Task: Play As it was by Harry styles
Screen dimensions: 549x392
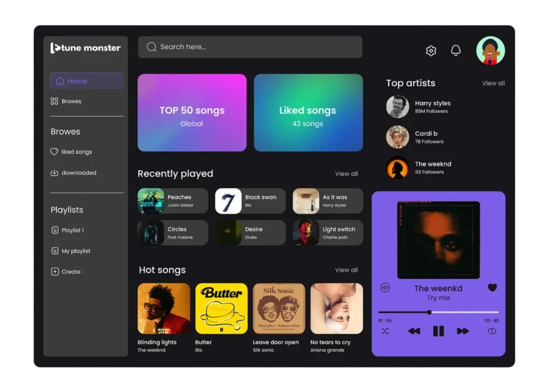Action: pyautogui.click(x=328, y=201)
